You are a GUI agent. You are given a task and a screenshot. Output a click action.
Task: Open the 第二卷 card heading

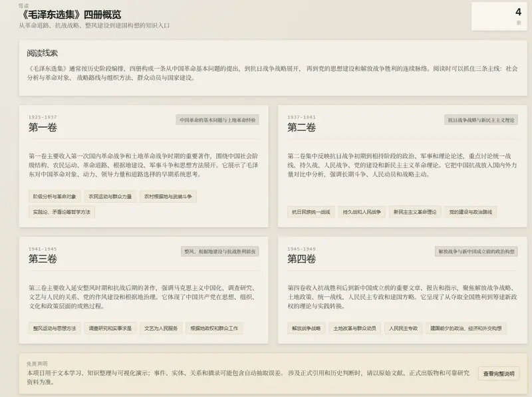pyautogui.click(x=301, y=128)
